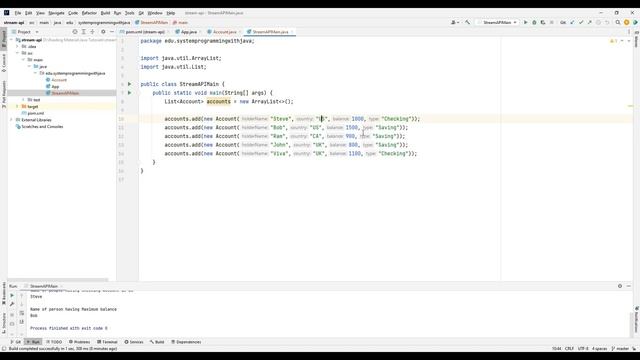Toggle the Commit side tool window
640x360 pixels.
pyautogui.click(x=4, y=63)
